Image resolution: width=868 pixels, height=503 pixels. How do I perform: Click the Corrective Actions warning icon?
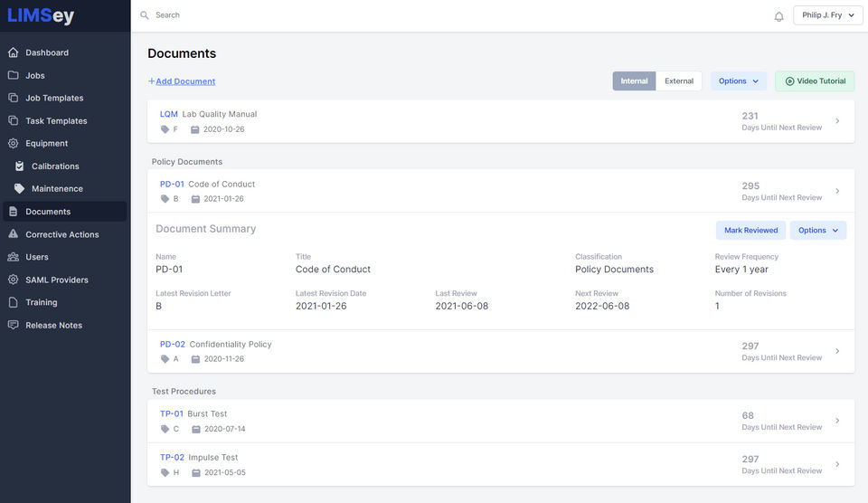click(13, 234)
